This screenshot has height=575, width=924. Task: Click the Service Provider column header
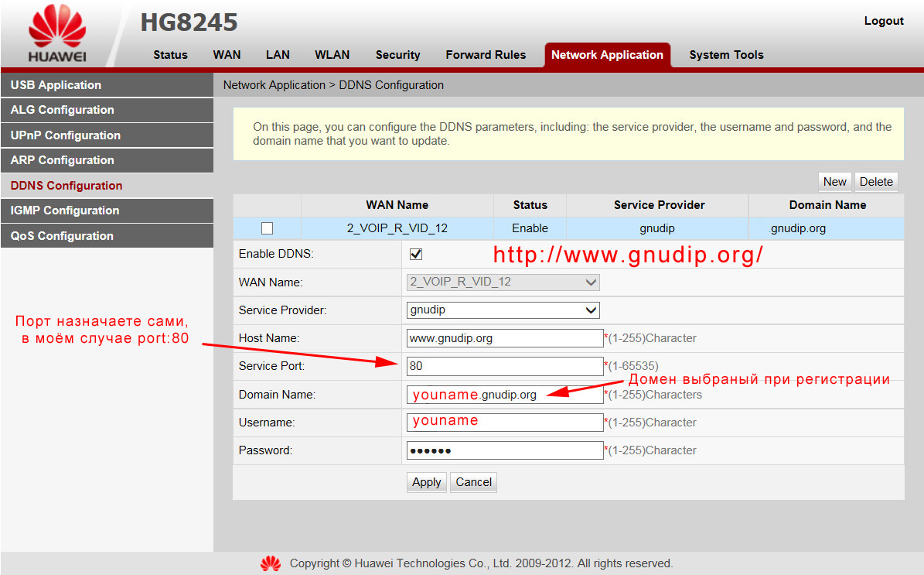(x=659, y=205)
